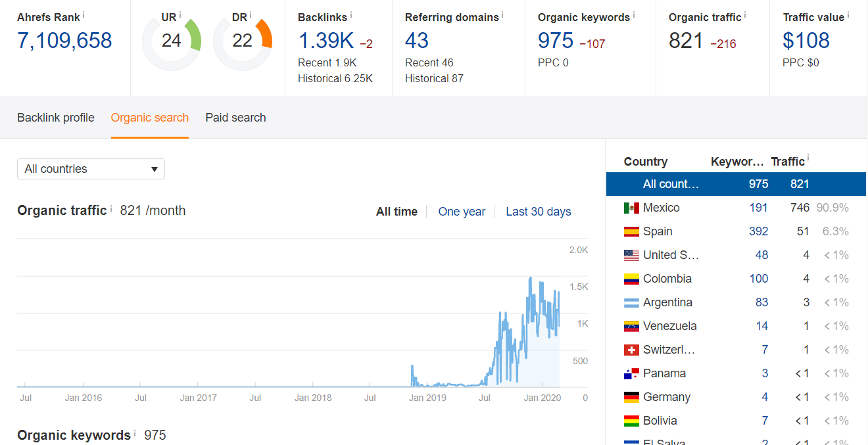Open the 43 referring domains link
This screenshot has width=868, height=445.
coord(417,41)
